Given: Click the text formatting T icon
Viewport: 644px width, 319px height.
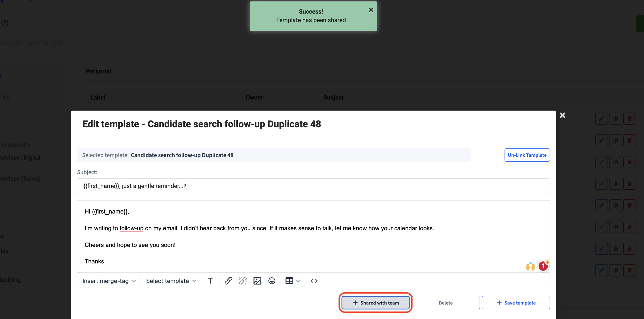Looking at the screenshot, I should 210,281.
